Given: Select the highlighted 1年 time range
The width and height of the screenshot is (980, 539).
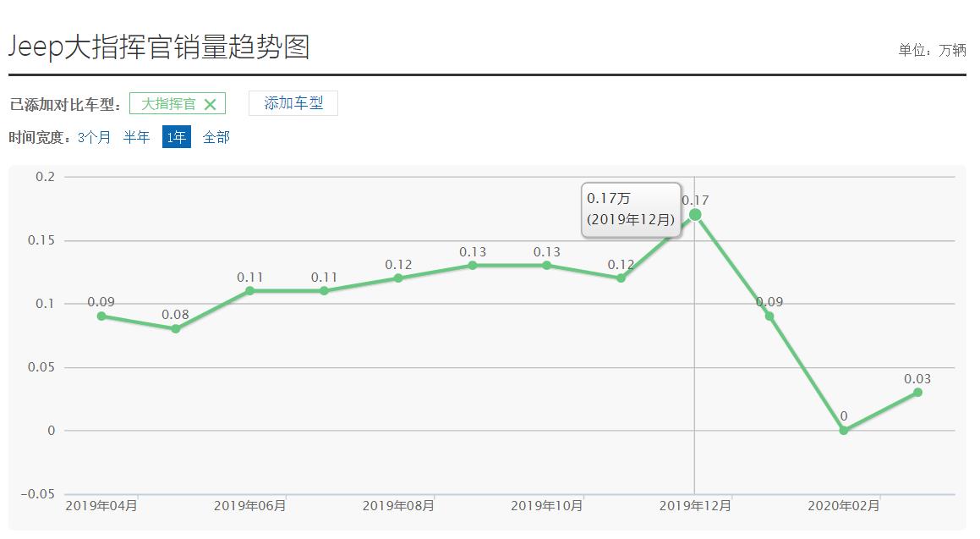Looking at the screenshot, I should coord(175,136).
